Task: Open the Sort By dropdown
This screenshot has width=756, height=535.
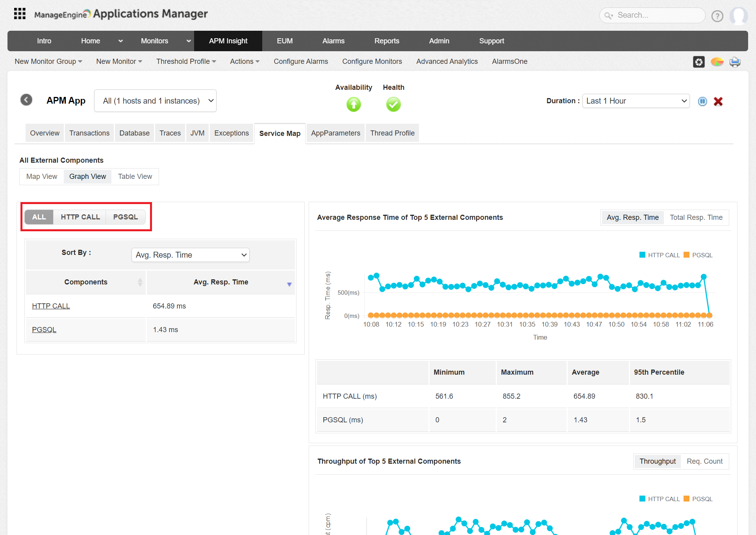Action: pyautogui.click(x=190, y=255)
